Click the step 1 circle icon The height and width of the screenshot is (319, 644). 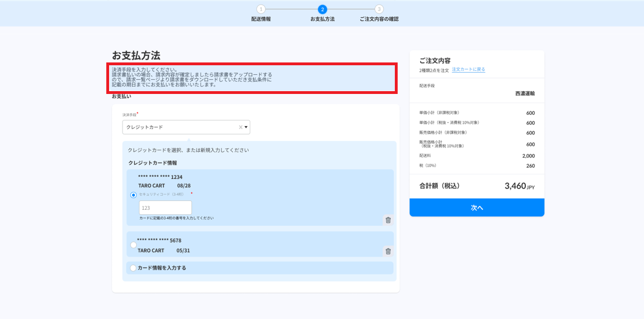[x=261, y=9]
